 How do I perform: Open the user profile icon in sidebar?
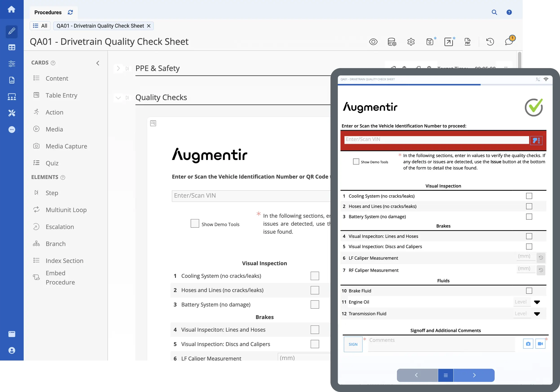point(12,351)
